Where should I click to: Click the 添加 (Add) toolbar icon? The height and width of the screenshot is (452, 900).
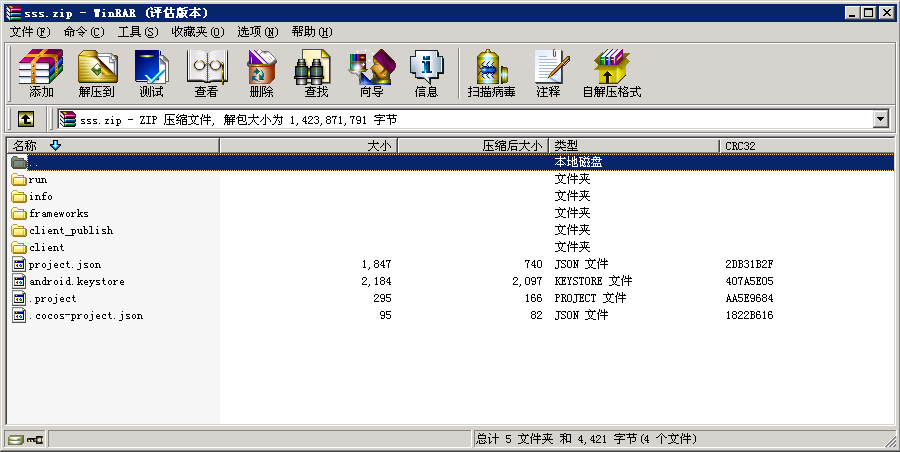[41, 73]
